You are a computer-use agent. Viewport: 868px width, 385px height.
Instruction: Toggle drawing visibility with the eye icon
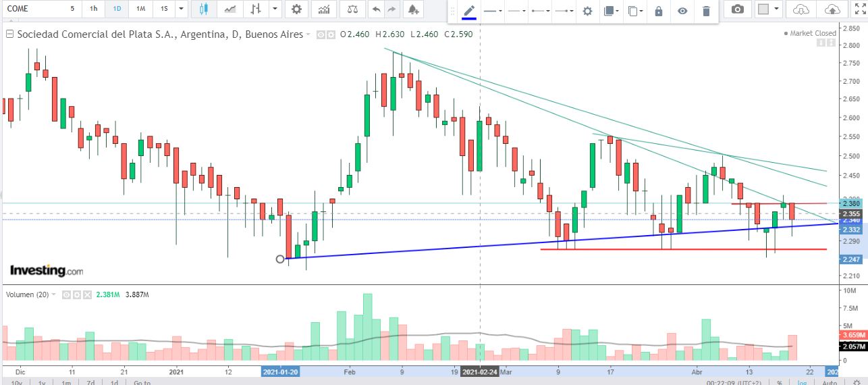(682, 11)
